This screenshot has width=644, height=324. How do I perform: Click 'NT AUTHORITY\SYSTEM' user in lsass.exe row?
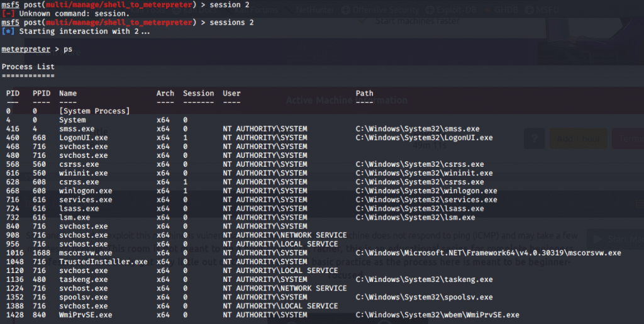click(x=265, y=209)
